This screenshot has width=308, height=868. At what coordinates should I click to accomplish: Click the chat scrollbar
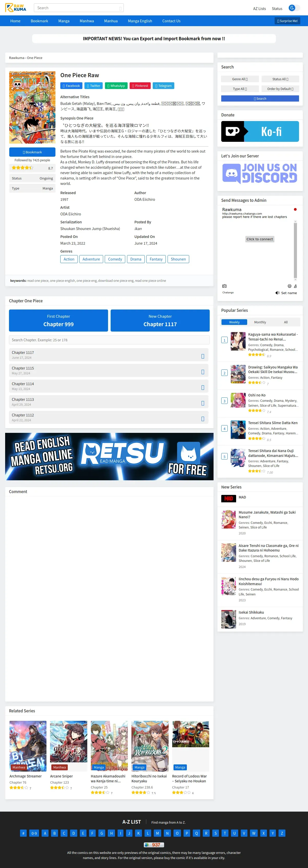(295, 250)
